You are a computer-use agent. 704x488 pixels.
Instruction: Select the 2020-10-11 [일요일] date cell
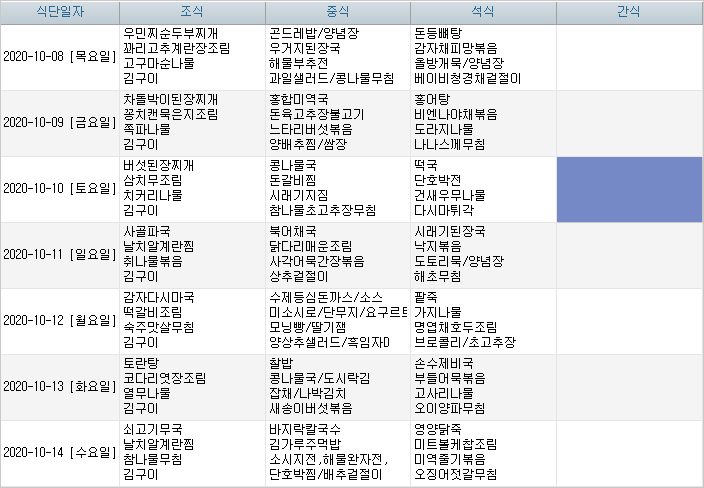[60, 254]
